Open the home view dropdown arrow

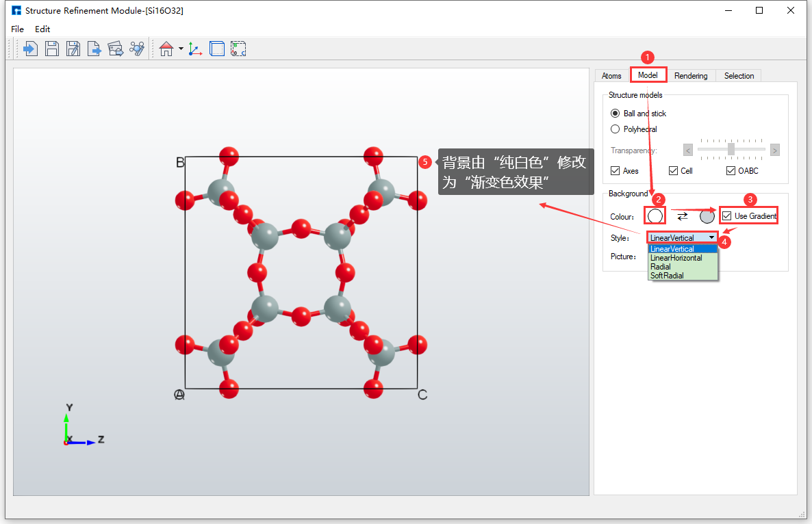tap(181, 49)
